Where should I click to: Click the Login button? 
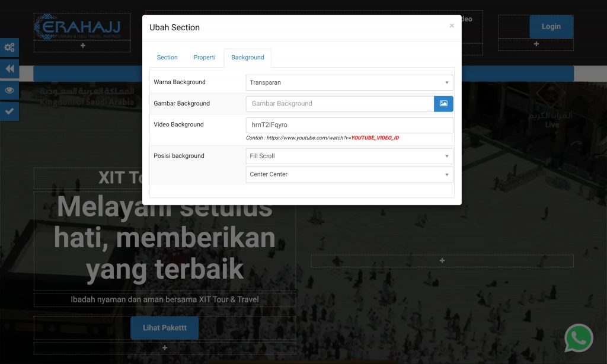pyautogui.click(x=551, y=26)
